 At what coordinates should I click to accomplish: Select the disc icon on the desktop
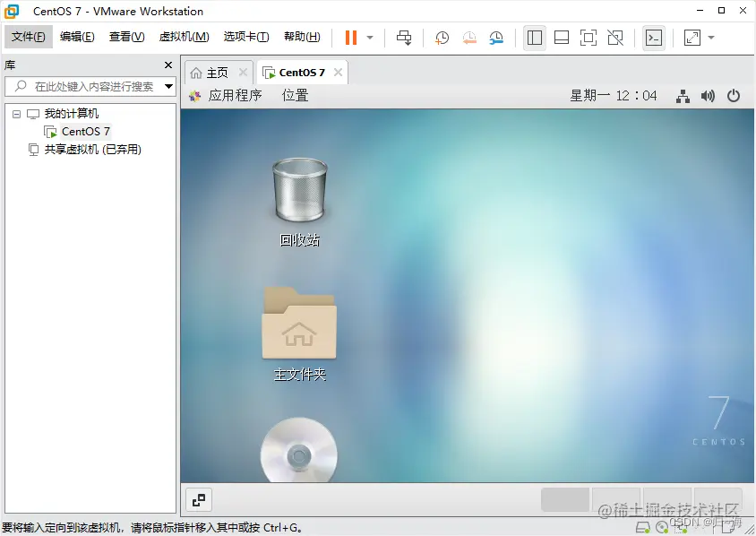click(299, 450)
